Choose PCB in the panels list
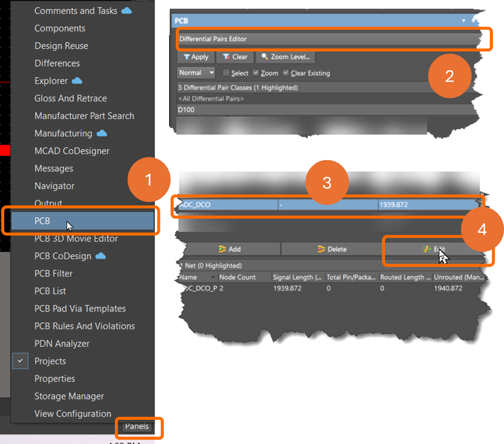 click(x=82, y=221)
